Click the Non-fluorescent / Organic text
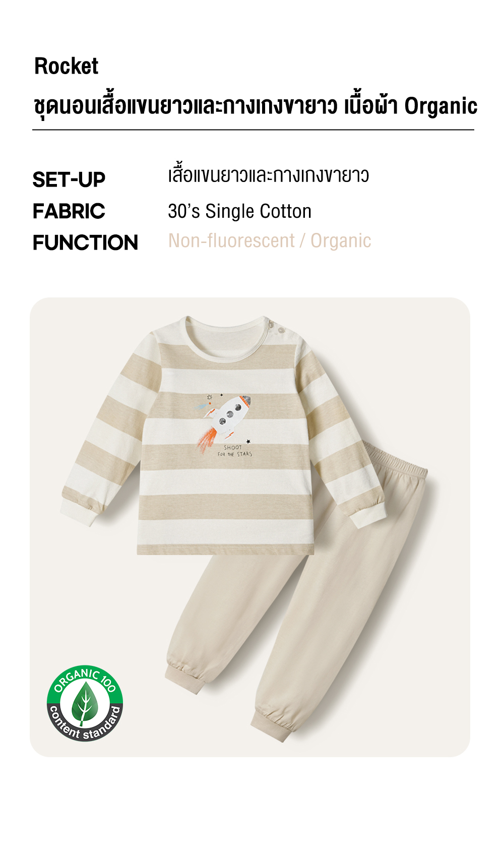This screenshot has height=857, width=504. pyautogui.click(x=270, y=241)
